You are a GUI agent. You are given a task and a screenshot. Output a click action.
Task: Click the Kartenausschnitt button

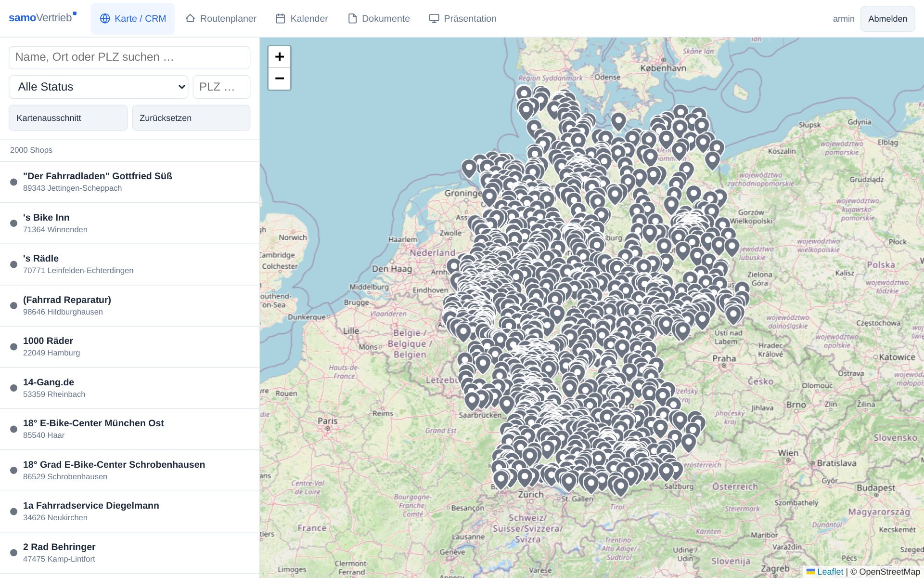coord(68,118)
